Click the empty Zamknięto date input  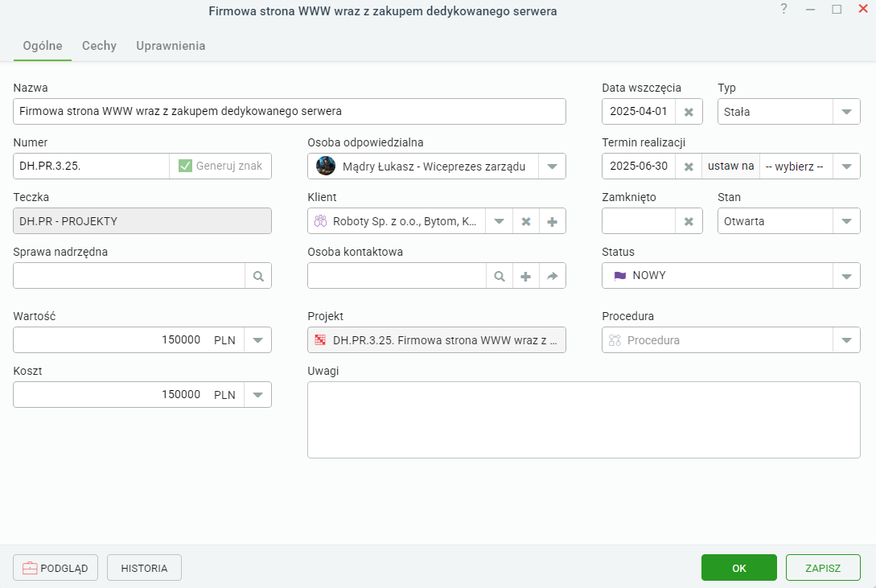pos(639,221)
